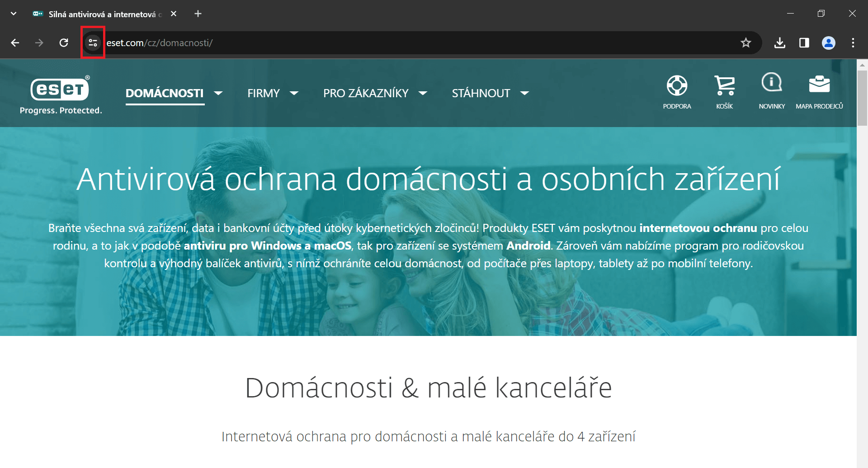The width and height of the screenshot is (868, 468).
Task: Click the NOVINKY label
Action: tap(772, 106)
